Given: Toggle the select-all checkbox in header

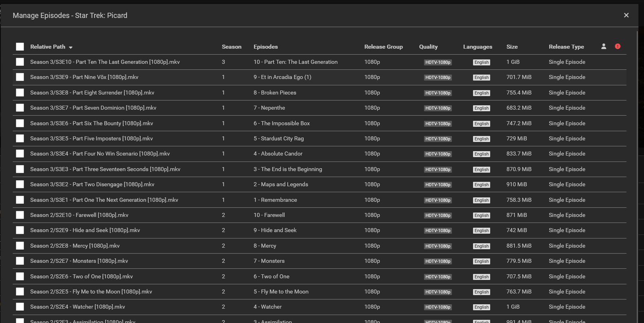Looking at the screenshot, I should (20, 47).
